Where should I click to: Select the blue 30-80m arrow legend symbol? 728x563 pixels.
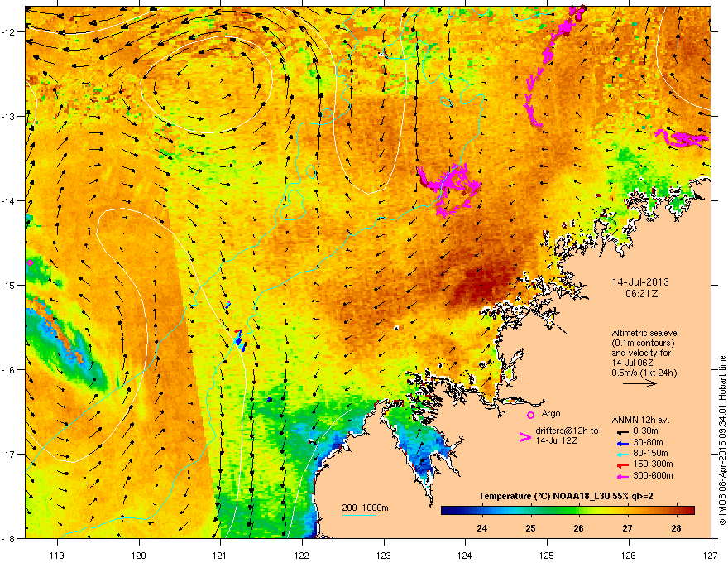621,443
